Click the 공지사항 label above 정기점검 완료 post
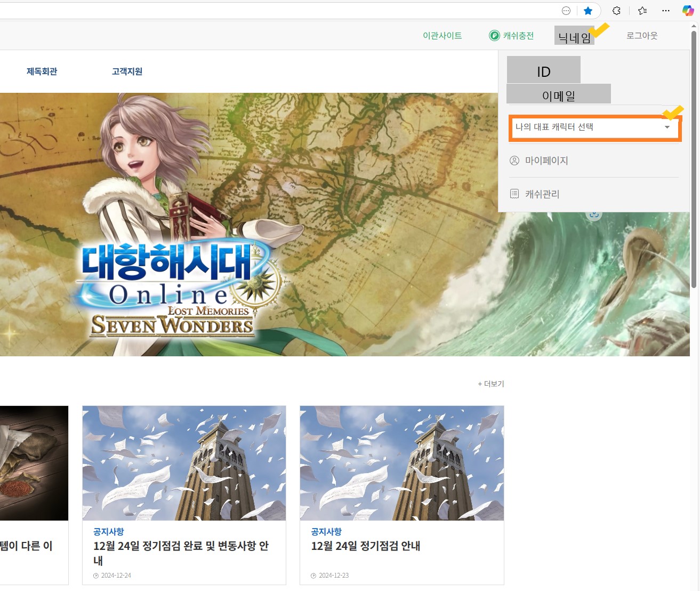Screen dimensions: 700x591 point(109,532)
